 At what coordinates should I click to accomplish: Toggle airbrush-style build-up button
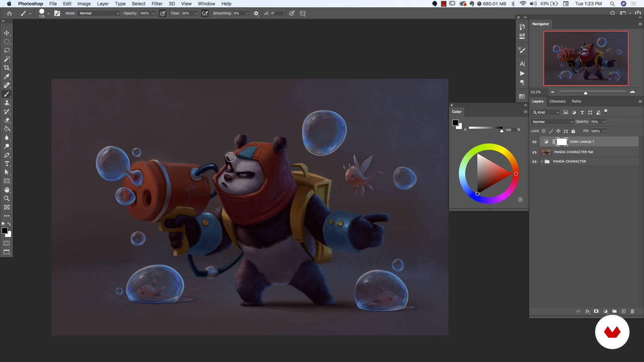(205, 13)
